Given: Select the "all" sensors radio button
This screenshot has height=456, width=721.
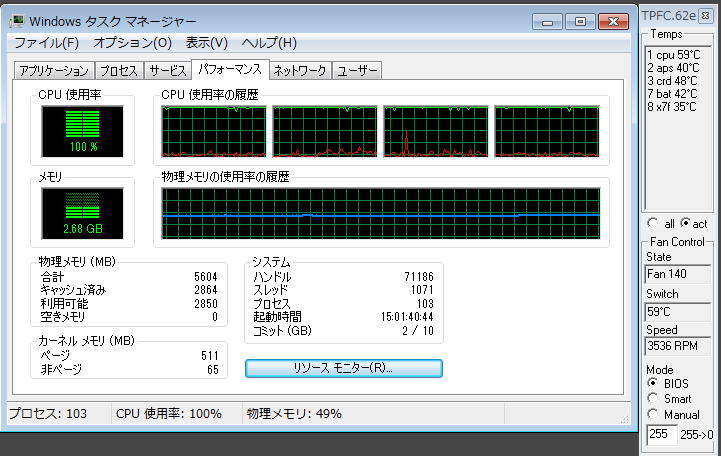Looking at the screenshot, I should coord(653,223).
